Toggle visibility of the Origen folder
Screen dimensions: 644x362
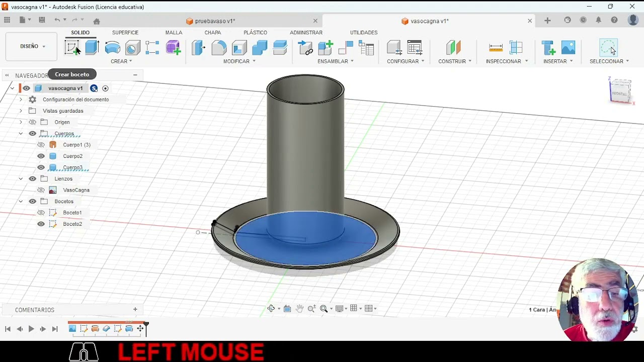(x=33, y=122)
